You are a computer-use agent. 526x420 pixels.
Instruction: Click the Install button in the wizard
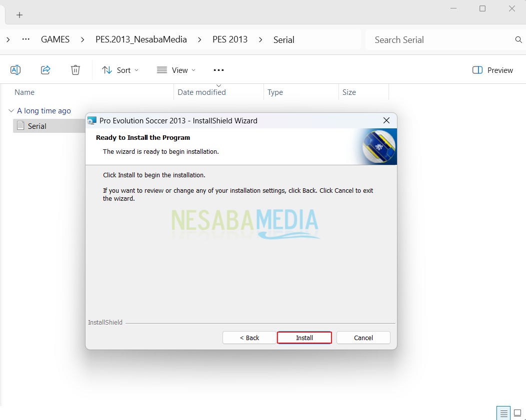tap(304, 338)
